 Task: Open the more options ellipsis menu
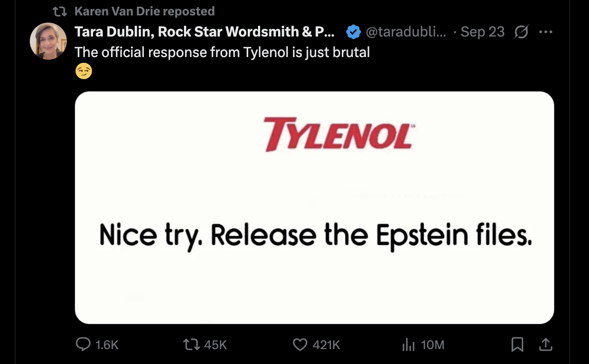[x=546, y=31]
